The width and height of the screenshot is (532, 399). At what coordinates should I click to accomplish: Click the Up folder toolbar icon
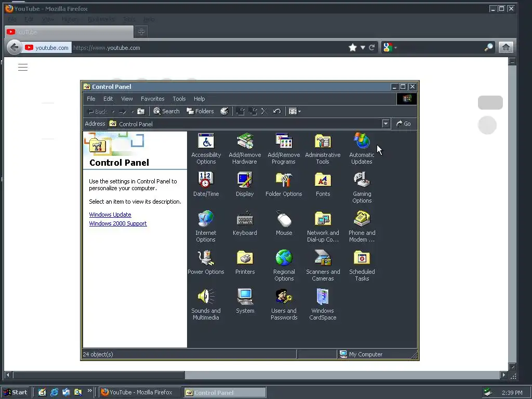coord(141,111)
